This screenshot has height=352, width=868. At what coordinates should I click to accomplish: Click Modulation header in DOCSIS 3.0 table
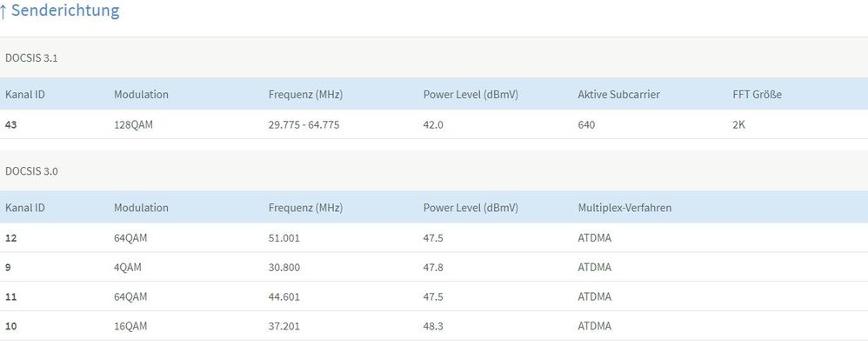tap(141, 208)
